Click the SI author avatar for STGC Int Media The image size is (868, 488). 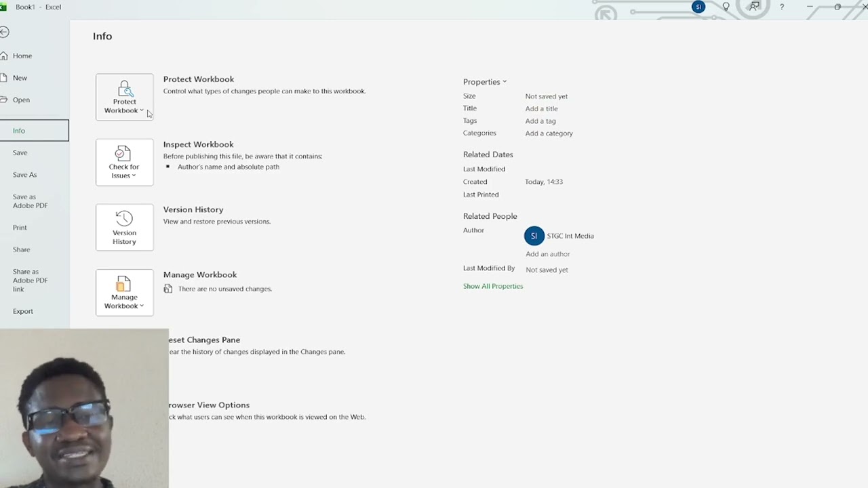point(534,236)
